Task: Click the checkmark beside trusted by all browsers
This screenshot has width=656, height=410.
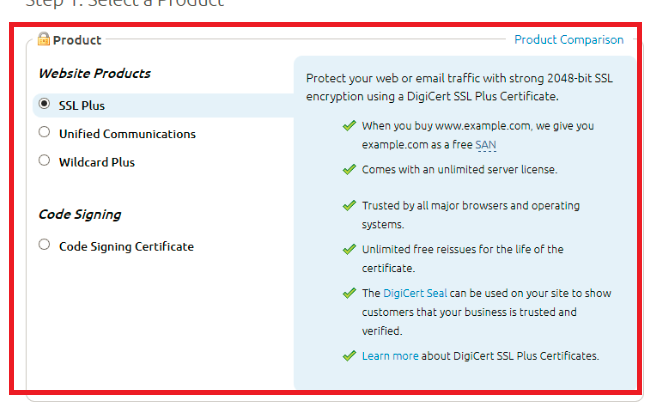Action: [x=349, y=206]
